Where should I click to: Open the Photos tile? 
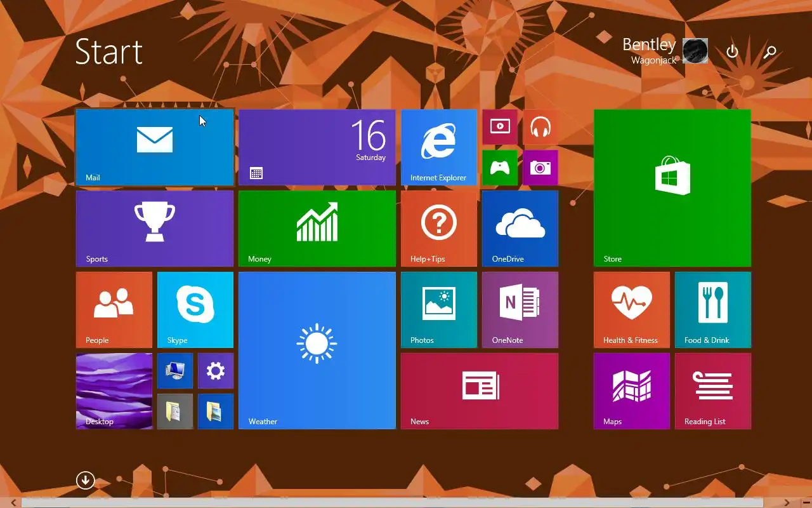(x=439, y=310)
